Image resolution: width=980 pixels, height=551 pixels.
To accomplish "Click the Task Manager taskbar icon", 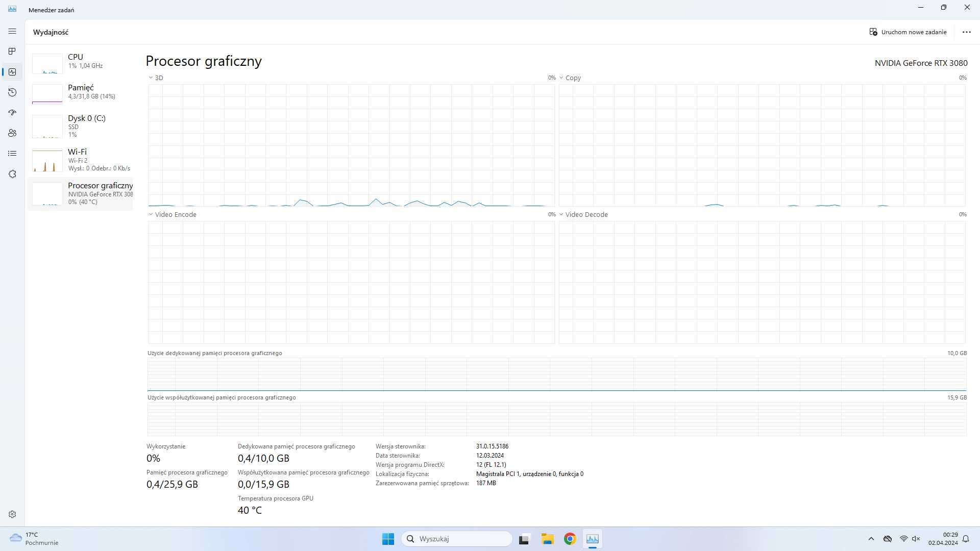I will pos(592,539).
